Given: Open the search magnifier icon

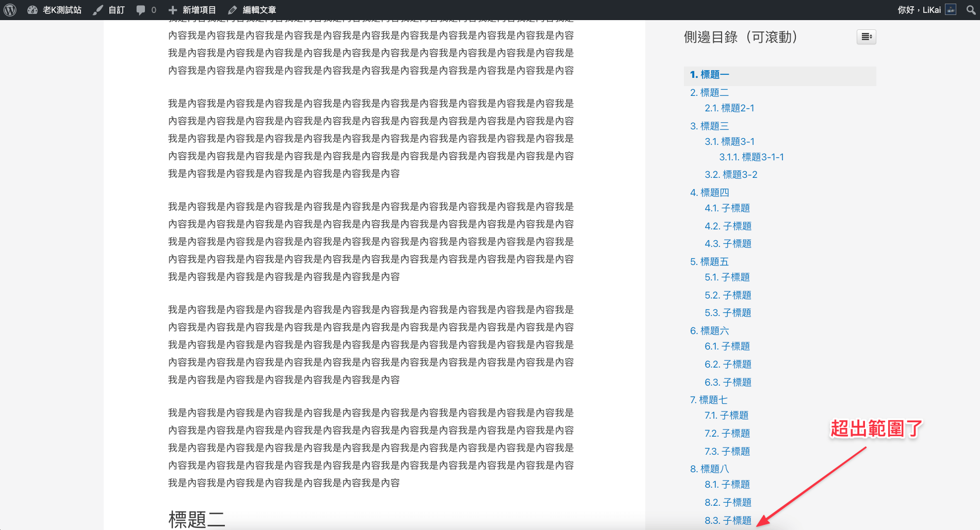Looking at the screenshot, I should pyautogui.click(x=971, y=10).
